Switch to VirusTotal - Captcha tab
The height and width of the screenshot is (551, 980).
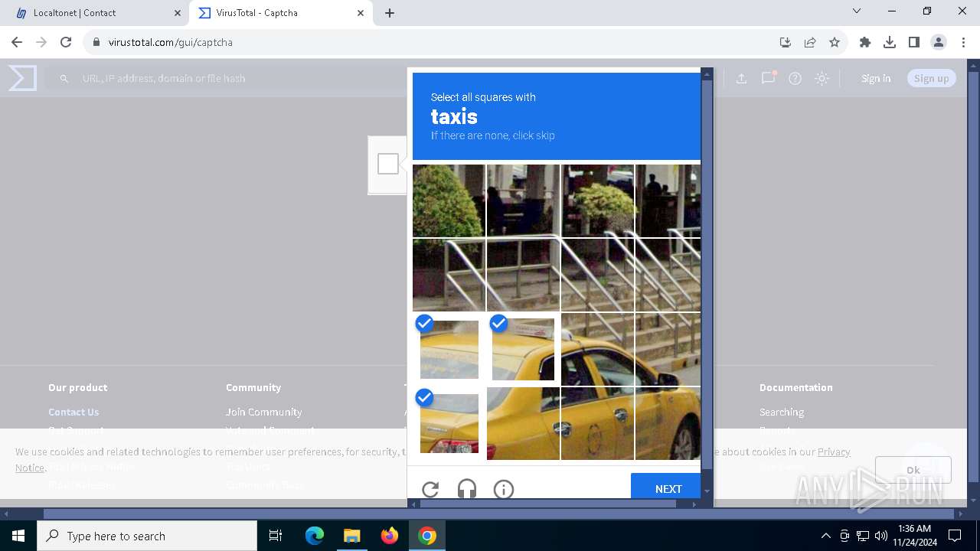point(279,13)
